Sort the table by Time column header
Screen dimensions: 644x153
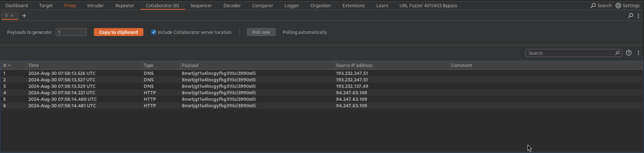pos(33,65)
